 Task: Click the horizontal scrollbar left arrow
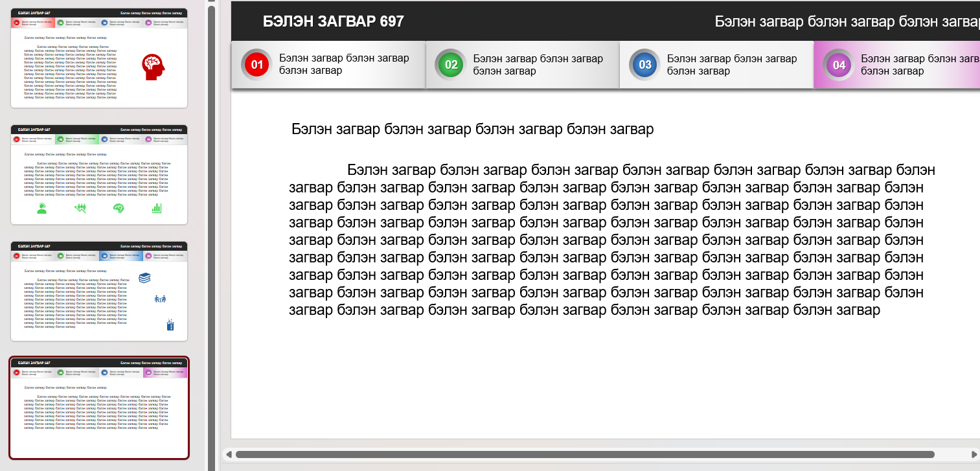pos(227,454)
